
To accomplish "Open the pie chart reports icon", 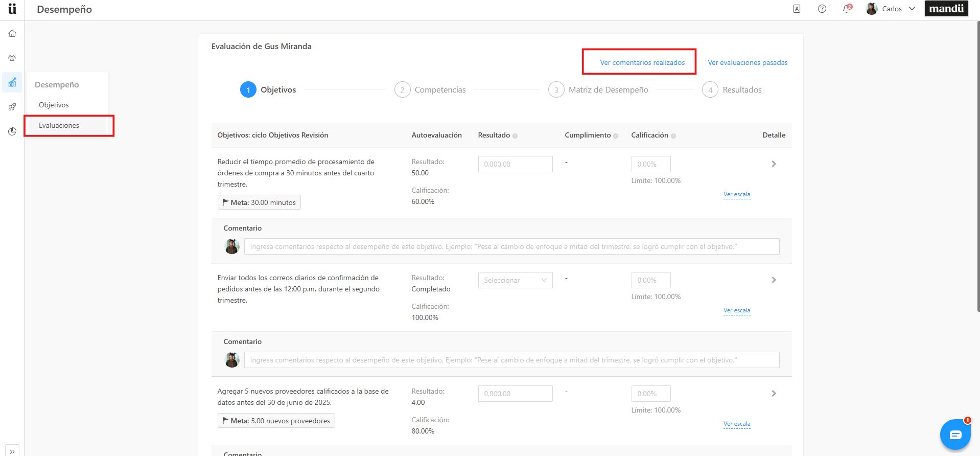I will (x=12, y=131).
